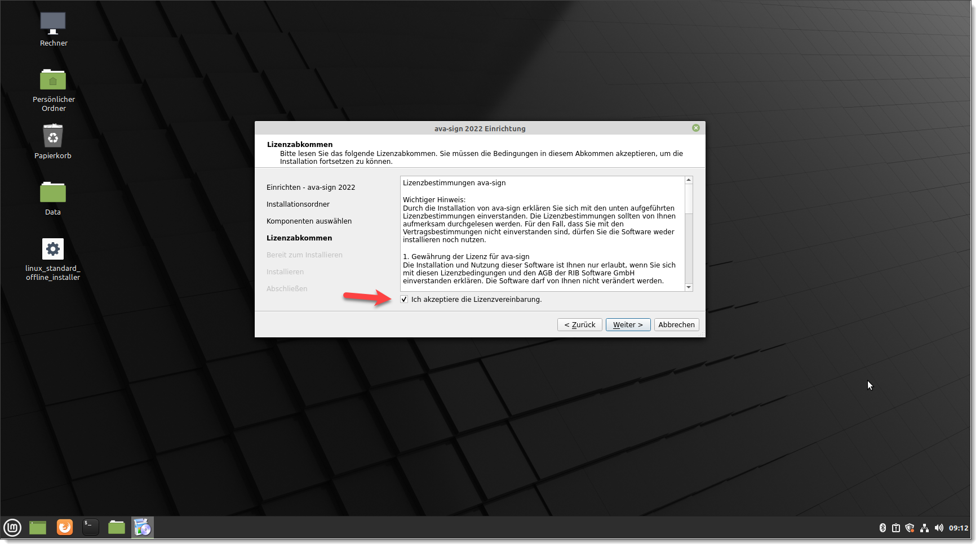The height and width of the screenshot is (548, 980).
Task: Click the Abbrechen button
Action: [676, 325]
